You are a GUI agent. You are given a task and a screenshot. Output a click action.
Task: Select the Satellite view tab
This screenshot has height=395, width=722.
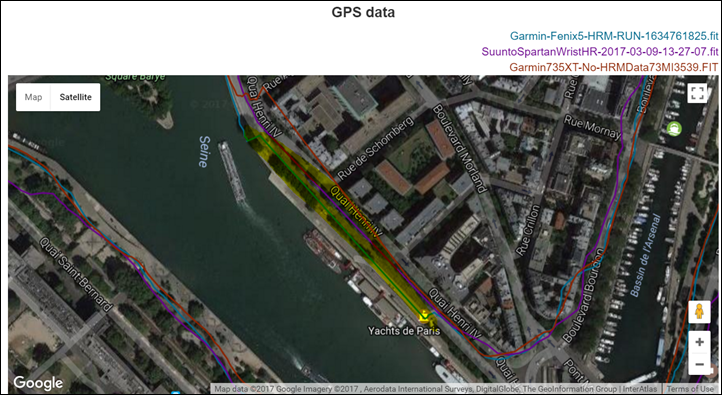click(76, 97)
